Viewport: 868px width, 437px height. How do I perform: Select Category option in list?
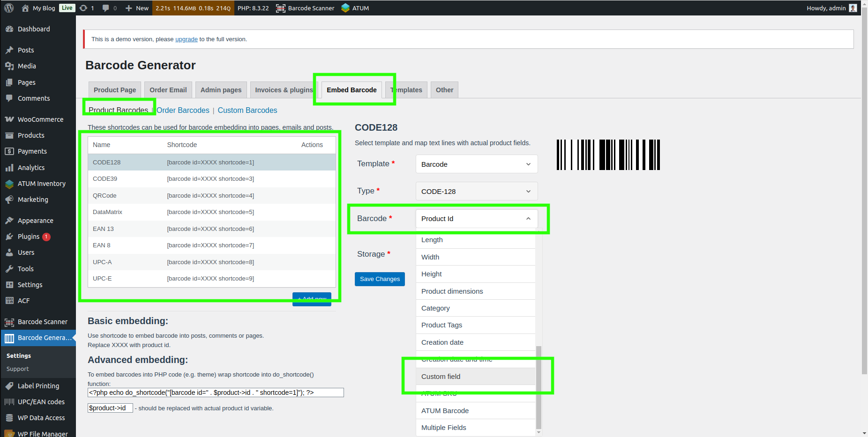(x=475, y=308)
